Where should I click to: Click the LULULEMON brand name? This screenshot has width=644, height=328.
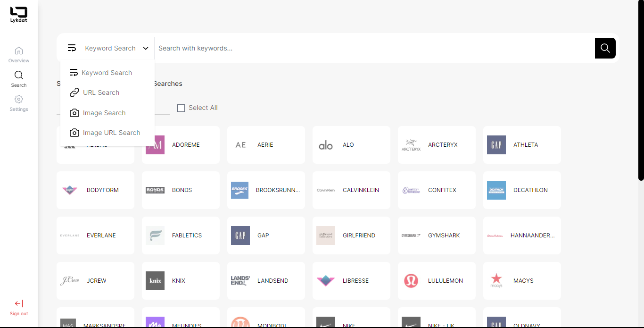[446, 281]
